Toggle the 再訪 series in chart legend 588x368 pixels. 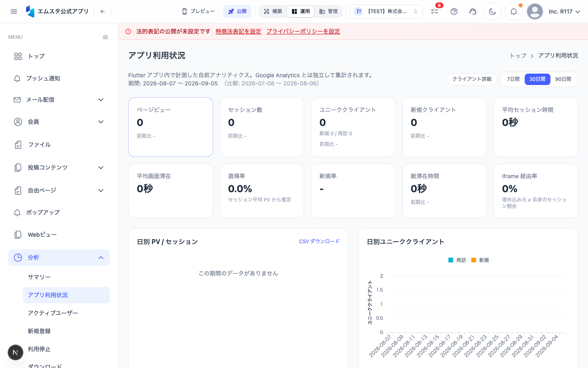coord(457,260)
